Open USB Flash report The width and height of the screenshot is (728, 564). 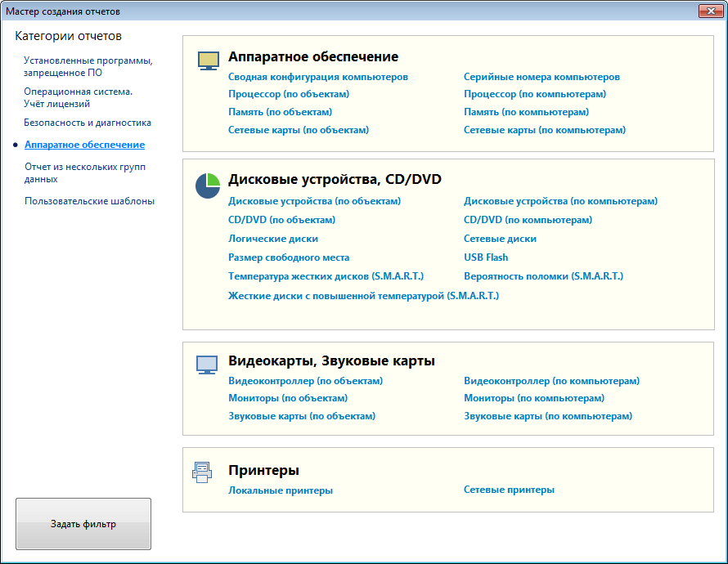tap(486, 257)
